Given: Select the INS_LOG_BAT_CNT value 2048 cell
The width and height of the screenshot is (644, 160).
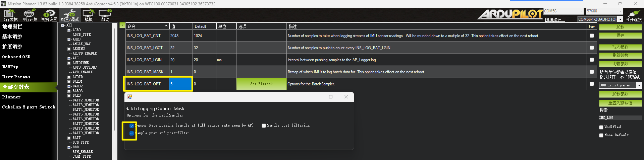Looking at the screenshot, I should pos(181,36).
